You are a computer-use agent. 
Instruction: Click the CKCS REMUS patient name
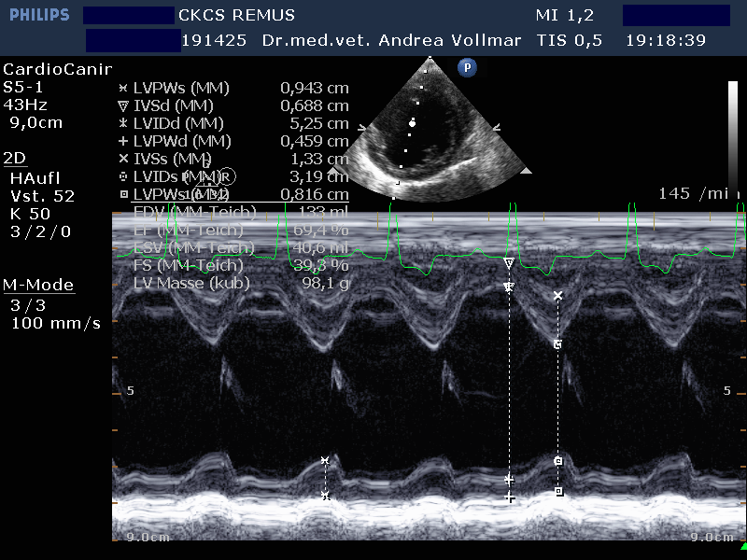pyautogui.click(x=236, y=15)
